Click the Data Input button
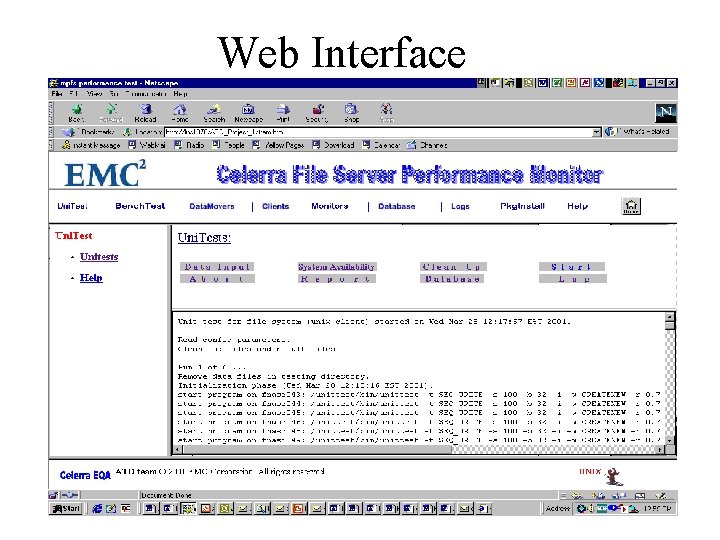Image resolution: width=720 pixels, height=540 pixels. [217, 267]
